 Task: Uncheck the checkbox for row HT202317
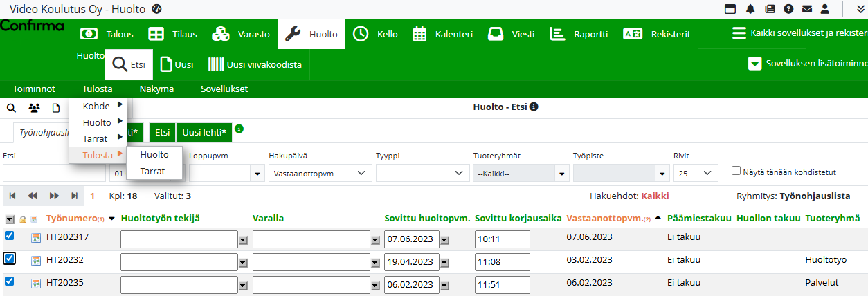(10, 236)
